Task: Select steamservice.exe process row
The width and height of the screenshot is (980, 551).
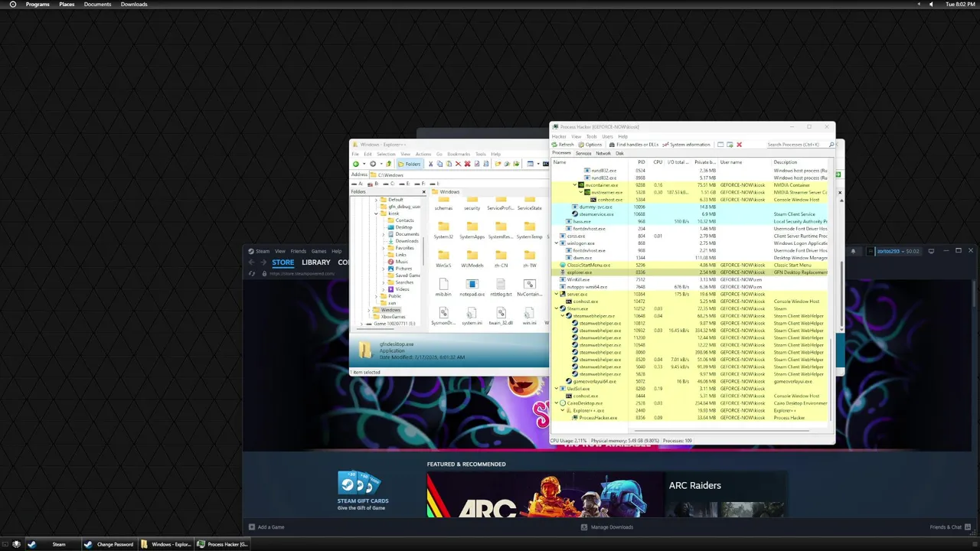Action: (690, 214)
